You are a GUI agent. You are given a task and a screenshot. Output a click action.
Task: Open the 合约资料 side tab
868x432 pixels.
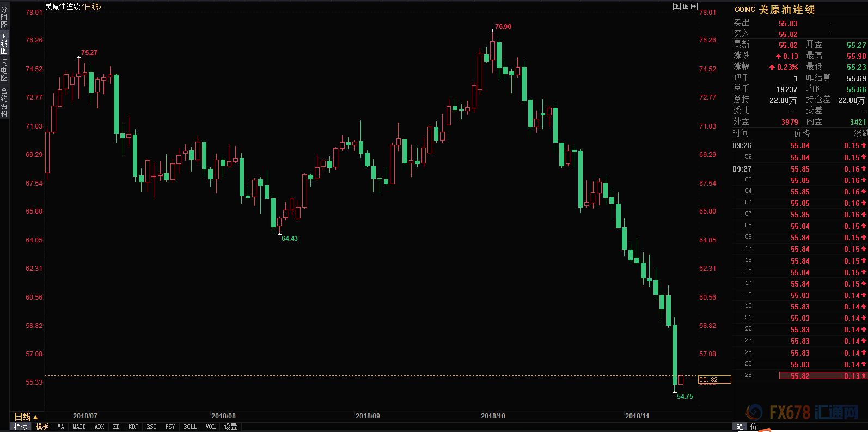point(4,102)
